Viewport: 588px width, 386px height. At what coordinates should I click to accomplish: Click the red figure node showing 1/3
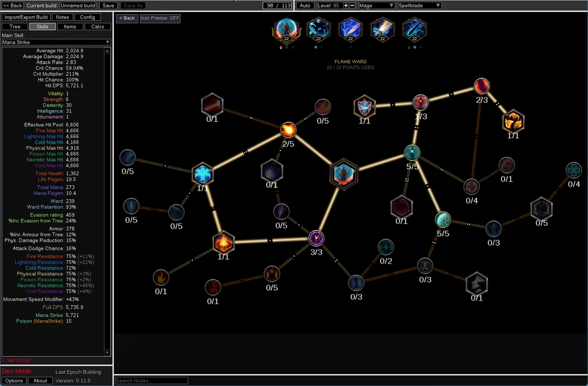(420, 102)
